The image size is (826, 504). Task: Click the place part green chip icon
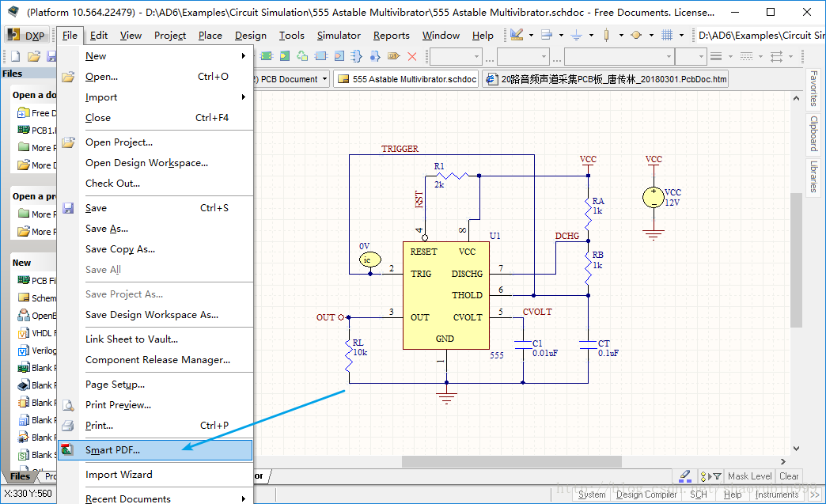267,56
